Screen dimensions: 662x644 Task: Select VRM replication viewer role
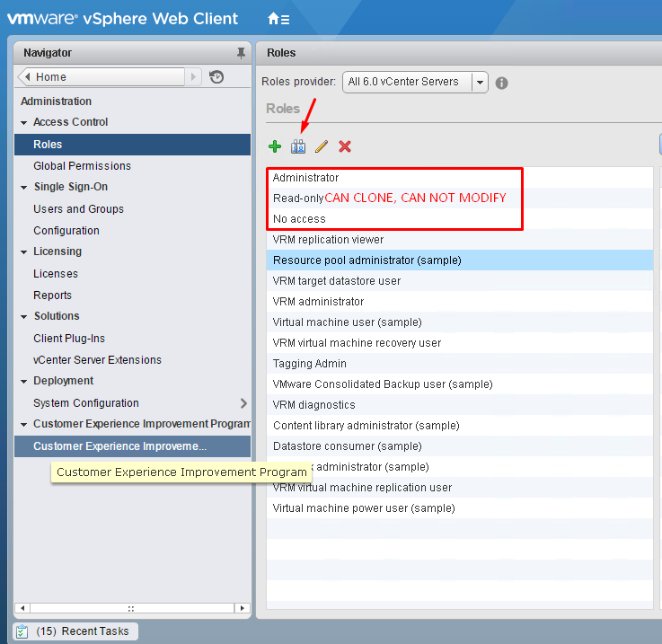460,240
